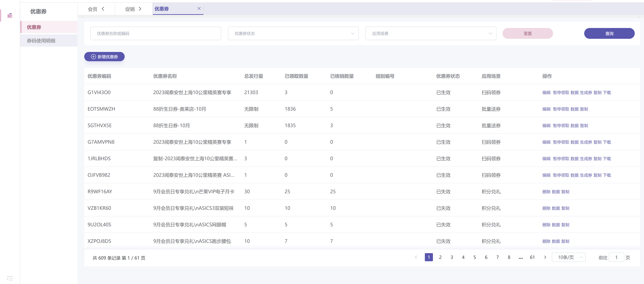Click 删除 for XZPOJ8D5 row
644x284 pixels.
point(546,241)
